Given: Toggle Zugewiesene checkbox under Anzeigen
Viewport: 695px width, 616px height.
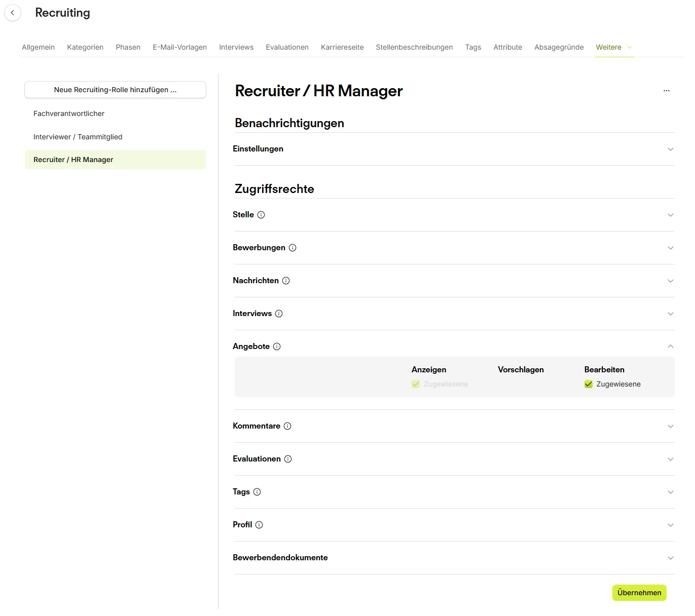Looking at the screenshot, I should [x=416, y=384].
